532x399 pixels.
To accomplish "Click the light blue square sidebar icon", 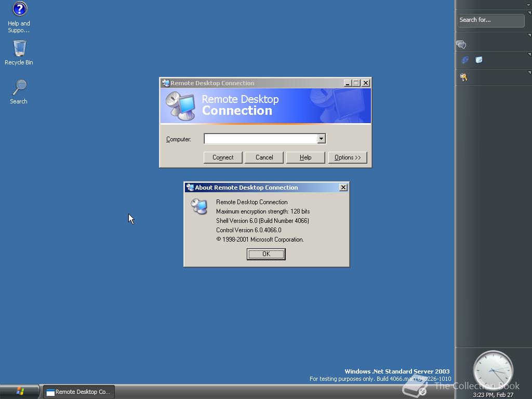I will [x=478, y=60].
